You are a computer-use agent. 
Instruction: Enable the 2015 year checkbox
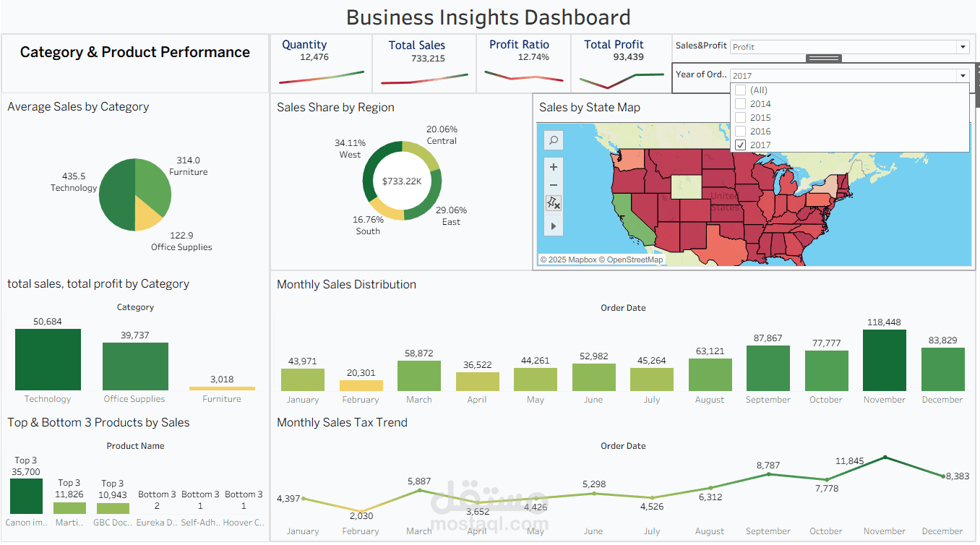point(740,118)
